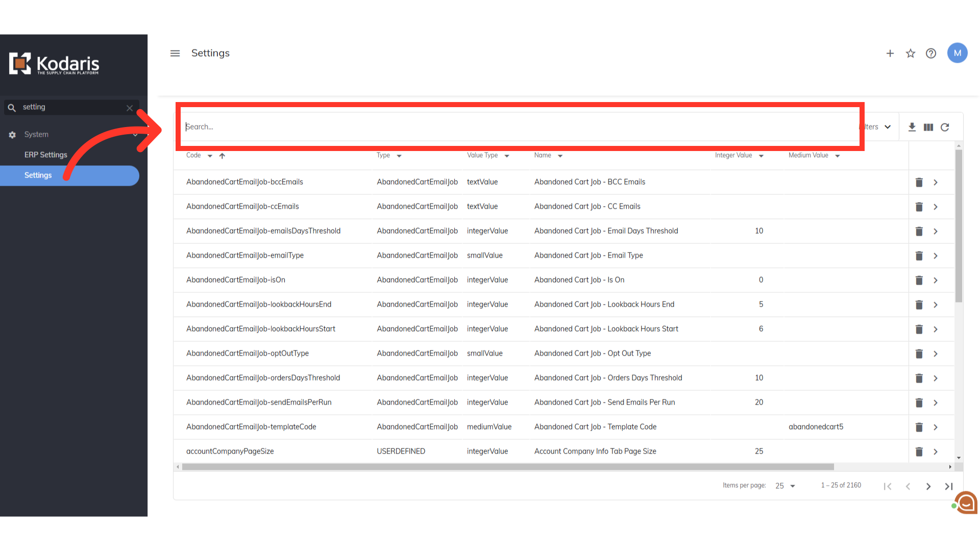
Task: Go to next page of results
Action: 928,486
